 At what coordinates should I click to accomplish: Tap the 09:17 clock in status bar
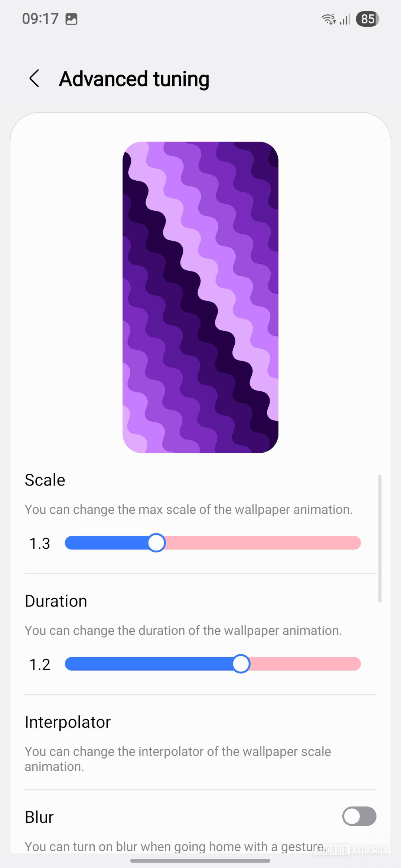(40, 19)
